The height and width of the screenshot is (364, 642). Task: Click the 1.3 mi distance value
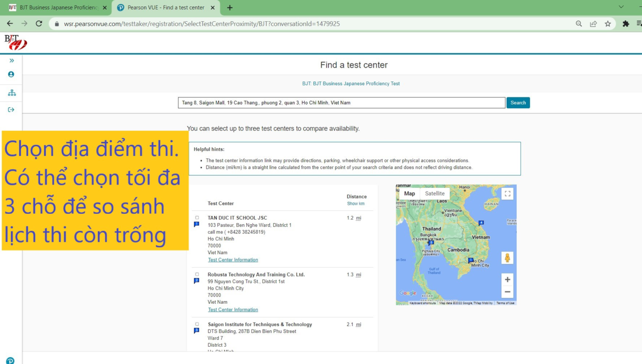pyautogui.click(x=354, y=275)
